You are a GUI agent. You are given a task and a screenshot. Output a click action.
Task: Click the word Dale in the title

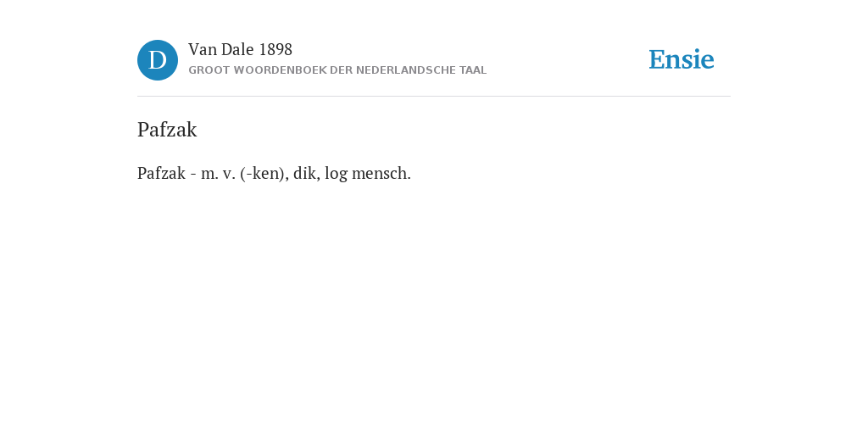pyautogui.click(x=237, y=50)
